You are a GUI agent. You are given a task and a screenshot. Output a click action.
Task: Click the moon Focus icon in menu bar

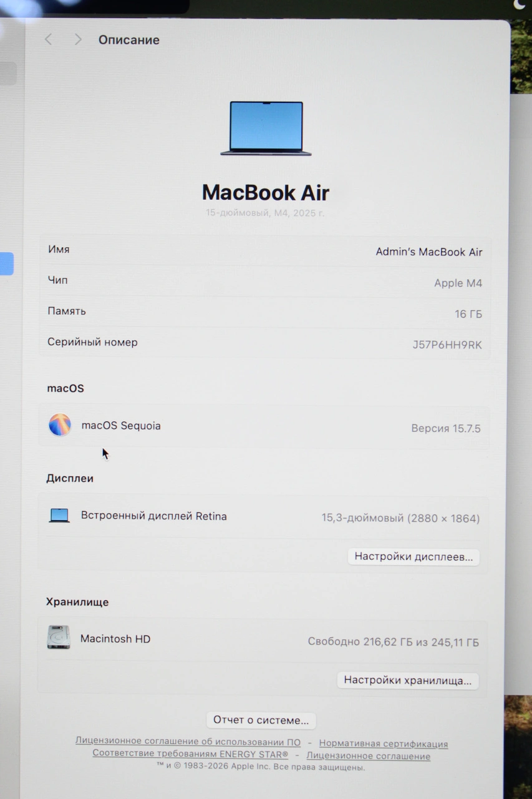[519, 5]
